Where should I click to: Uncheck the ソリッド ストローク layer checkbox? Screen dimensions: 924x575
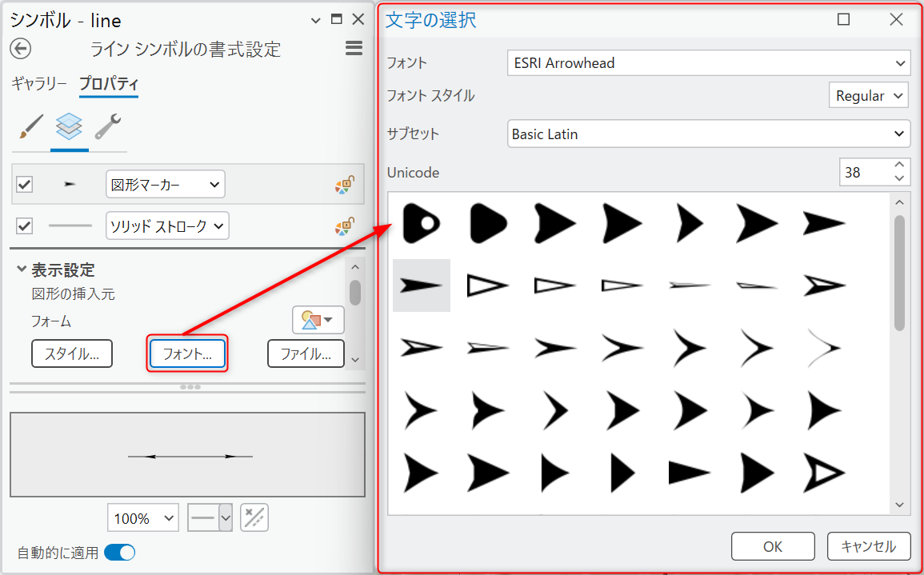pyautogui.click(x=25, y=226)
